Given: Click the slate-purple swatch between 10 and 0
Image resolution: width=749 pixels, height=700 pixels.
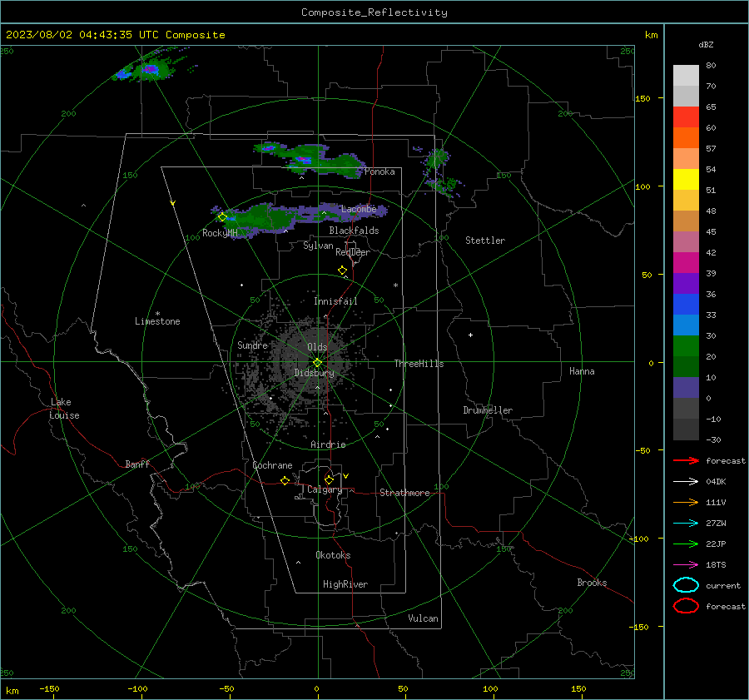Looking at the screenshot, I should click(686, 388).
